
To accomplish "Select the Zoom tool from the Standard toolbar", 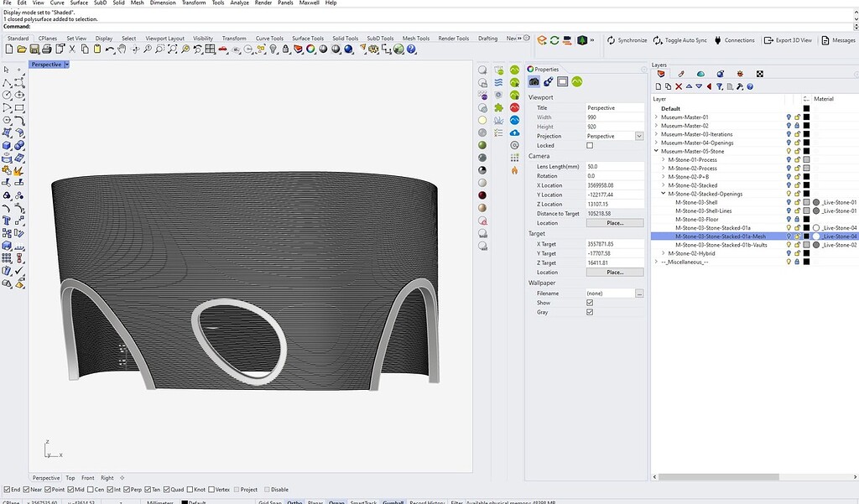I will pyautogui.click(x=148, y=49).
